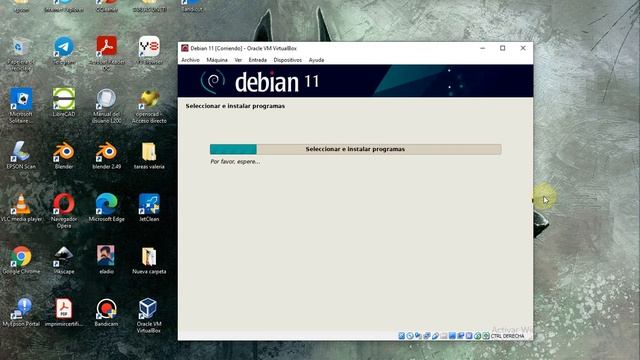Open the Dispositivos menu
Screen dimensions: 640x360
pos(287,60)
